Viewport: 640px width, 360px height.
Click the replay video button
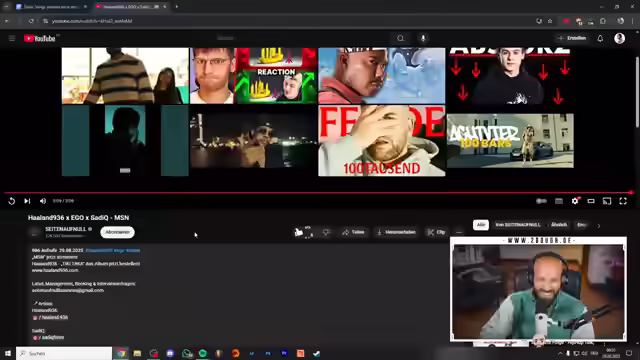tap(11, 201)
